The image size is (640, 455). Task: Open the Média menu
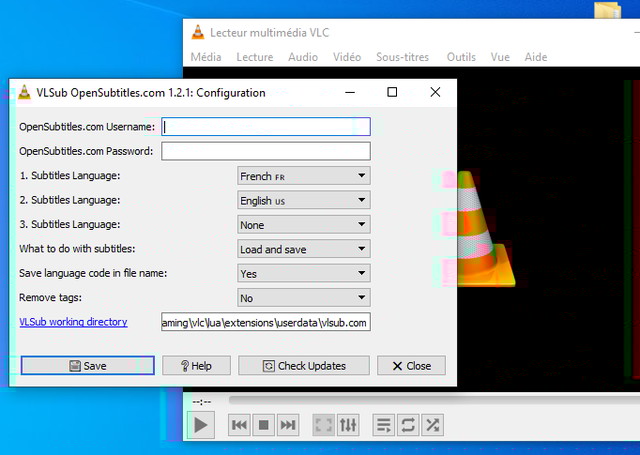point(206,57)
